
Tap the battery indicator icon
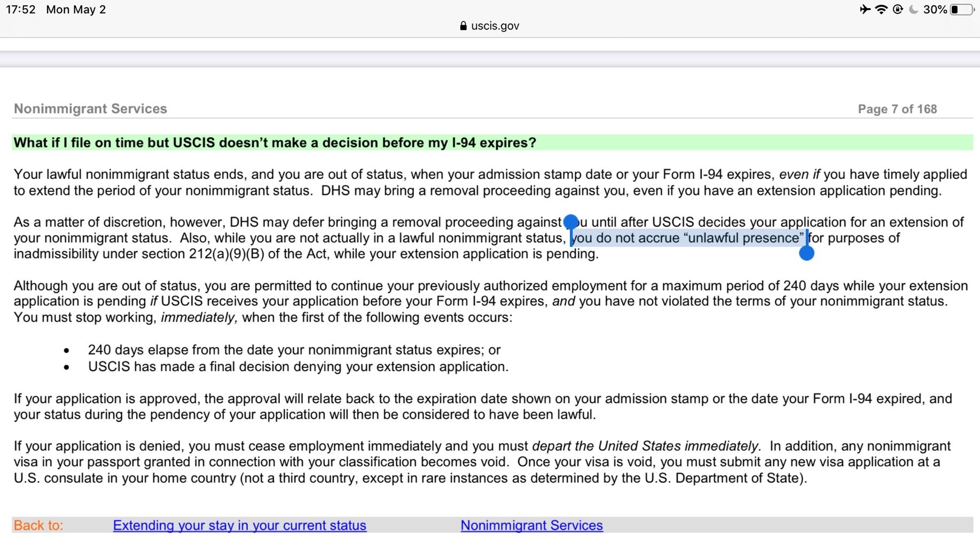tap(962, 10)
